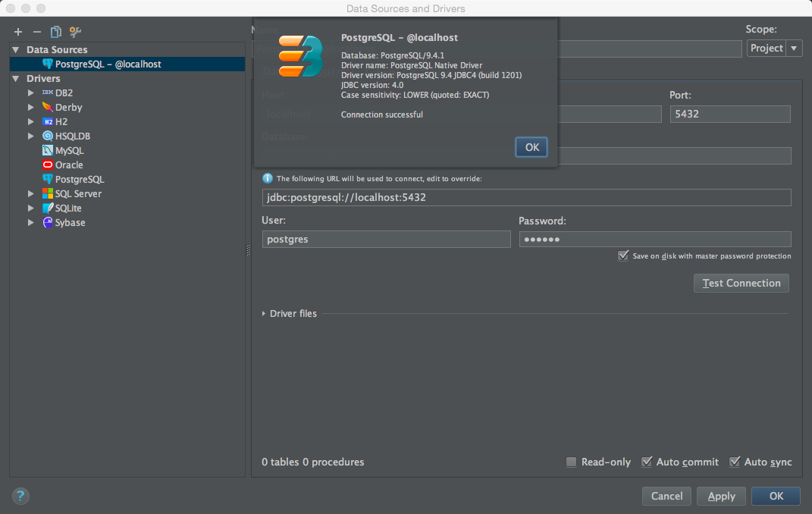
Task: Click the JDBC URL input field
Action: pos(527,197)
